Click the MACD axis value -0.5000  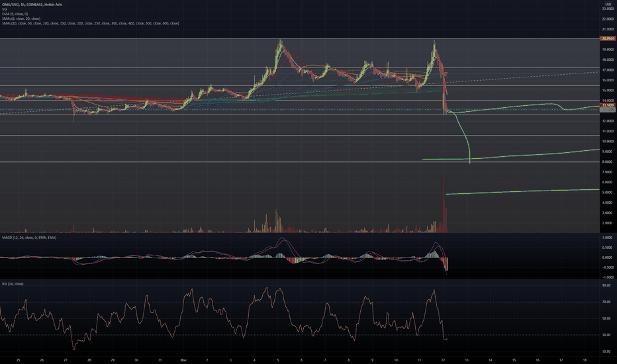607,267
